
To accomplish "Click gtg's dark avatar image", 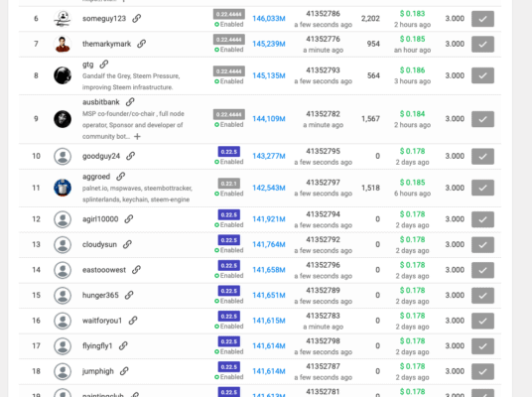I will pyautogui.click(x=63, y=75).
